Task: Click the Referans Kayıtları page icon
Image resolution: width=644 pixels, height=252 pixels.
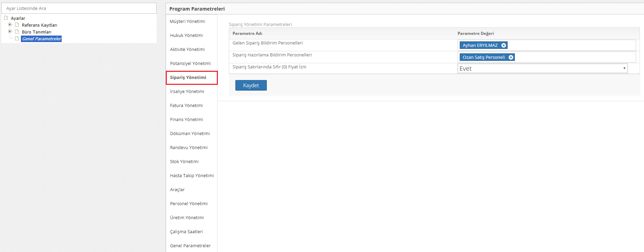Action: coord(17,25)
